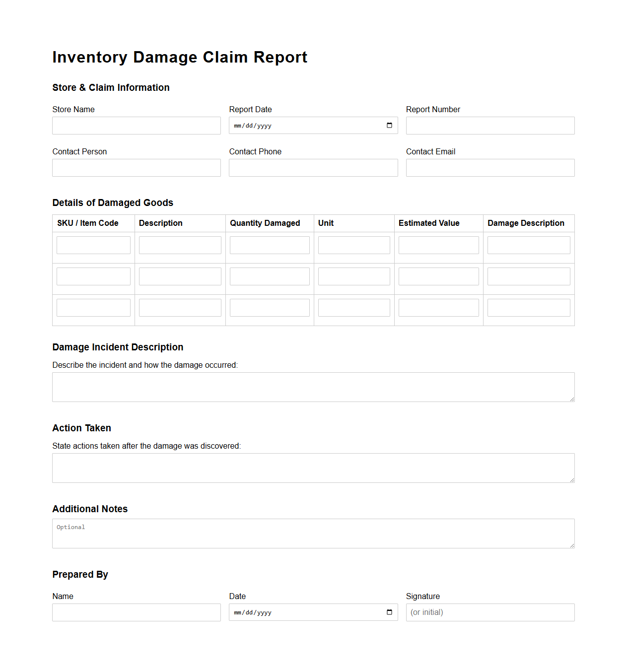This screenshot has height=672, width=627.
Task: Click the second row SKU / Item Code field
Action: pos(93,276)
